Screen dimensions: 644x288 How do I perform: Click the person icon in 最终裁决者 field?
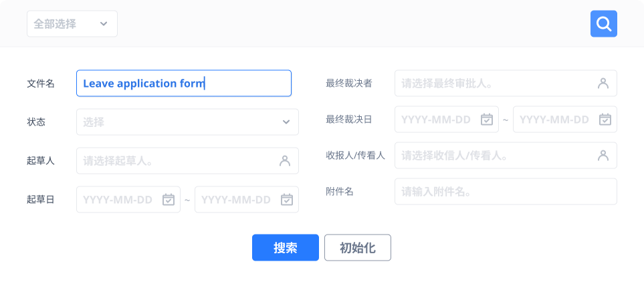click(x=603, y=84)
